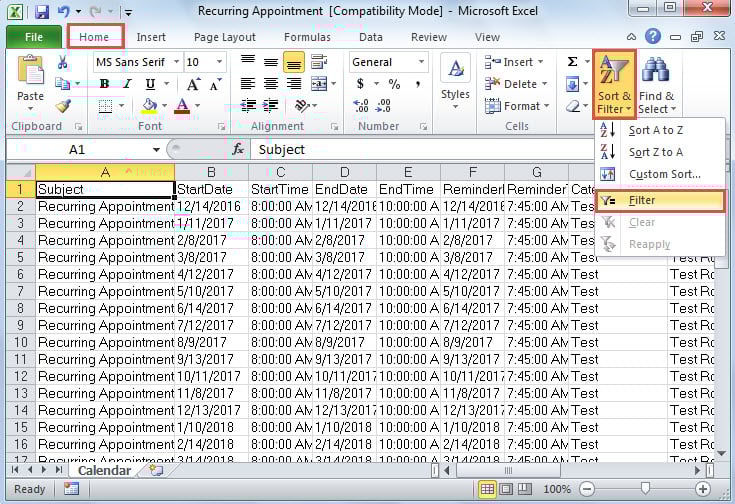Screen dimensions: 735x504
Task: Click the formula bar containing Subject
Action: tap(422, 150)
